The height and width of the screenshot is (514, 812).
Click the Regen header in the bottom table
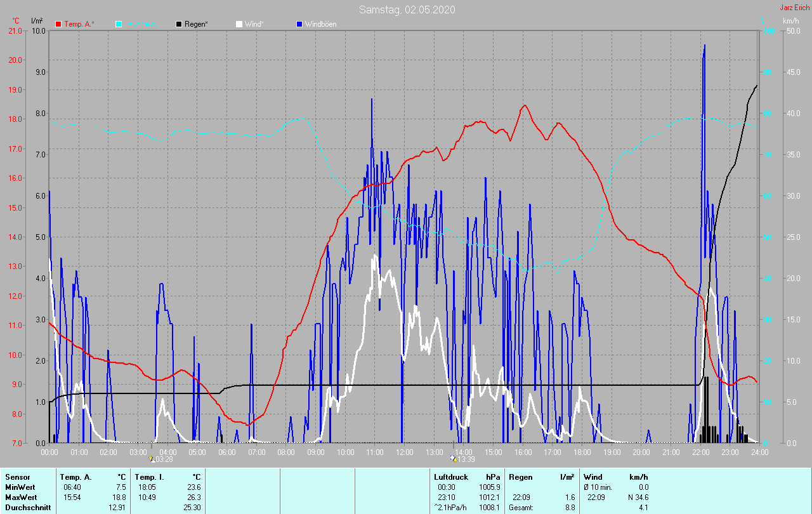[520, 477]
